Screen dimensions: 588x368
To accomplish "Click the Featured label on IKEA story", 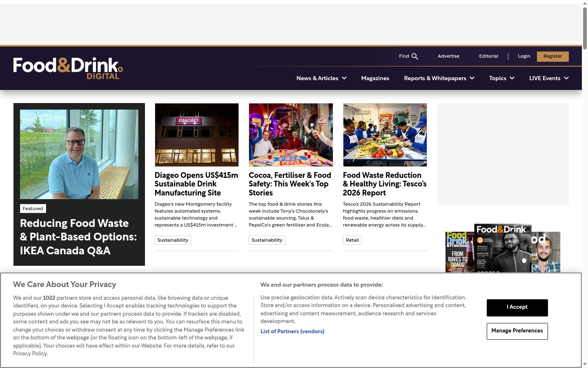I will pos(33,209).
